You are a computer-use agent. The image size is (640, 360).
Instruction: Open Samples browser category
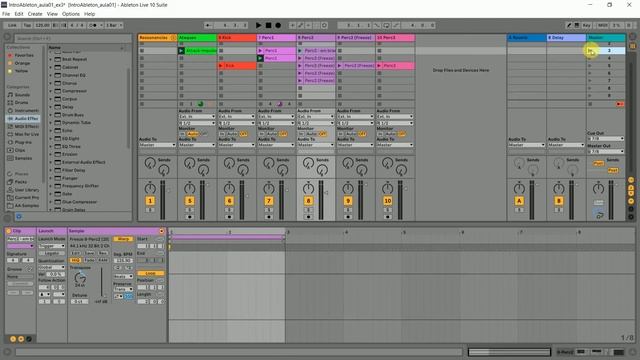coord(20,158)
